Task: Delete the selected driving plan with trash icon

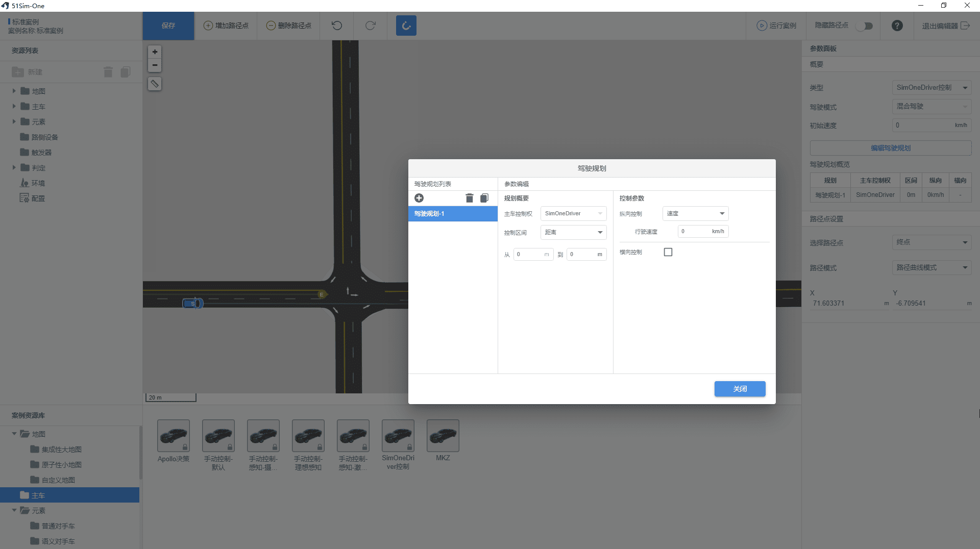Action: tap(470, 198)
